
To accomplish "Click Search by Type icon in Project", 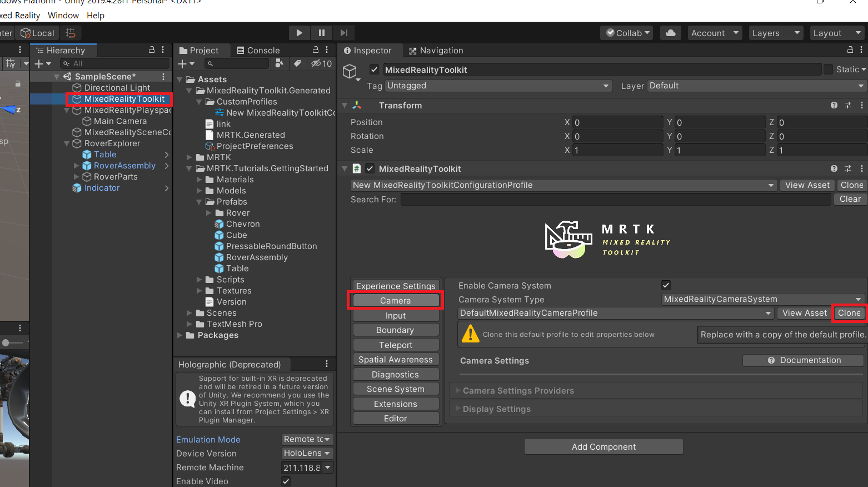I will pos(280,63).
